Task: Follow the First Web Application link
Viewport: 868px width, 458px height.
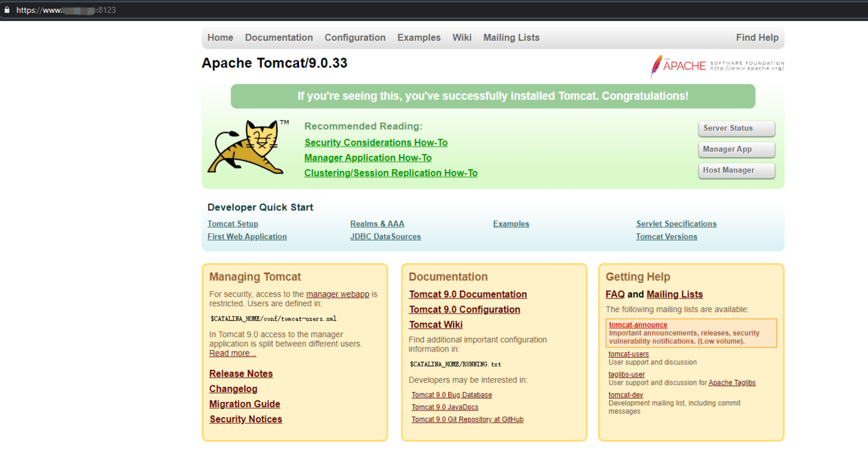Action: click(247, 237)
